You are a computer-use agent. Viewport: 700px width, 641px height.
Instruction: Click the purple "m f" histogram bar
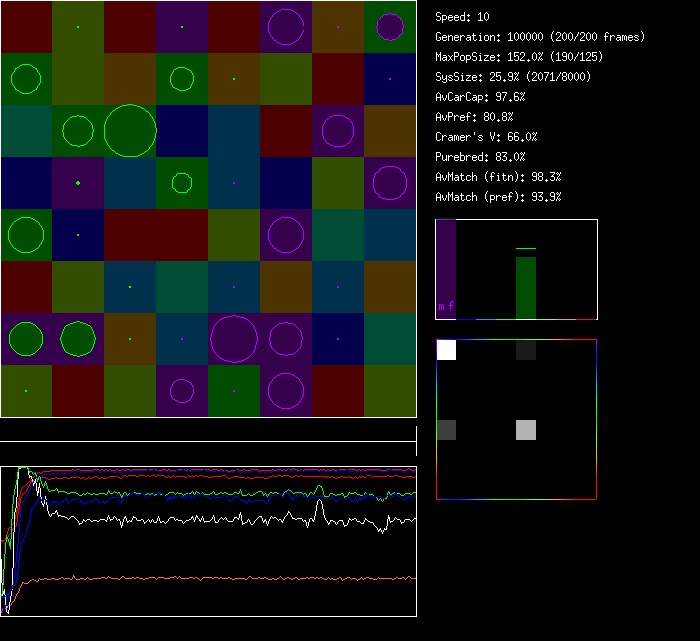coord(446,268)
